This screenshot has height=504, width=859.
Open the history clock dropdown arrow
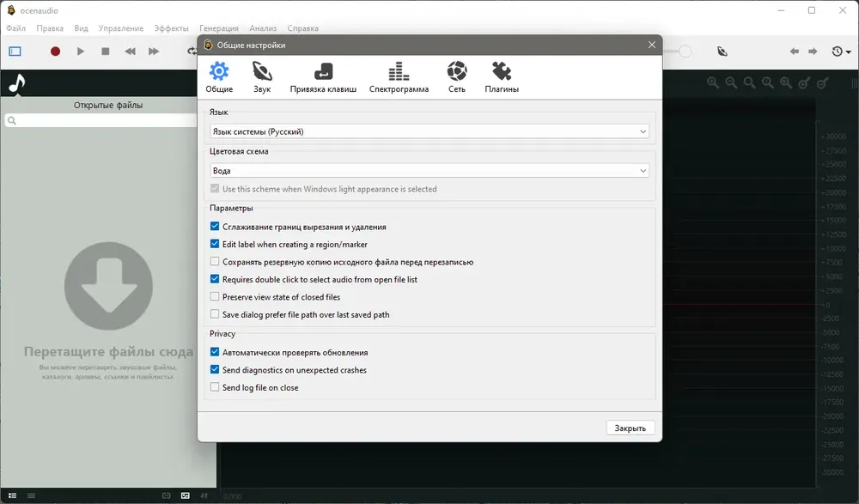pos(848,52)
